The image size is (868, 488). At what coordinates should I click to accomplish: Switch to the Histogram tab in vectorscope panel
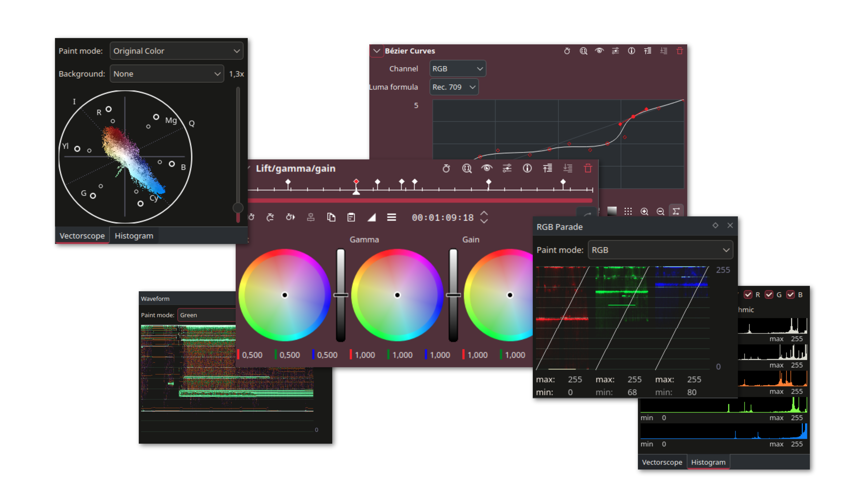[134, 236]
